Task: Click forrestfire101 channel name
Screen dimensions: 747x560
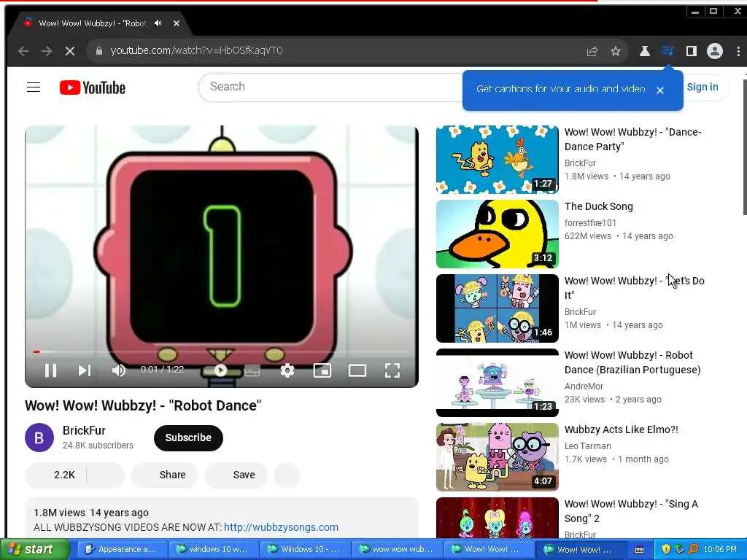Action: [590, 223]
